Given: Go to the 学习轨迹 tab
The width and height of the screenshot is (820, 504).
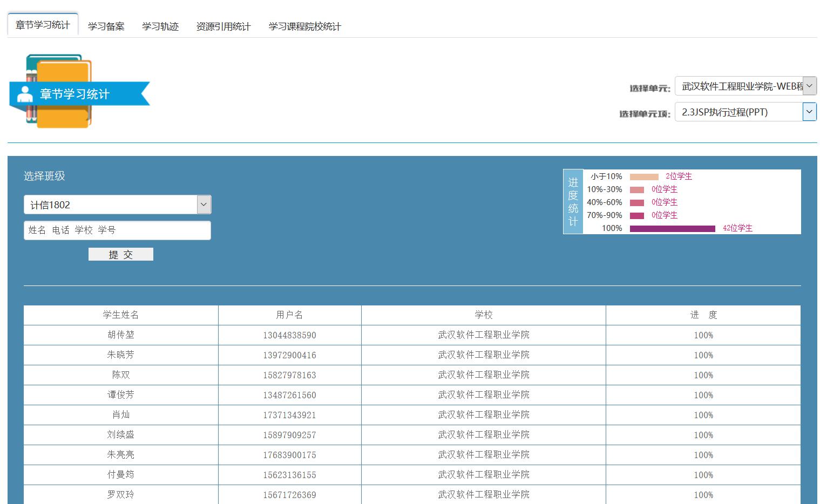Looking at the screenshot, I should 160,26.
